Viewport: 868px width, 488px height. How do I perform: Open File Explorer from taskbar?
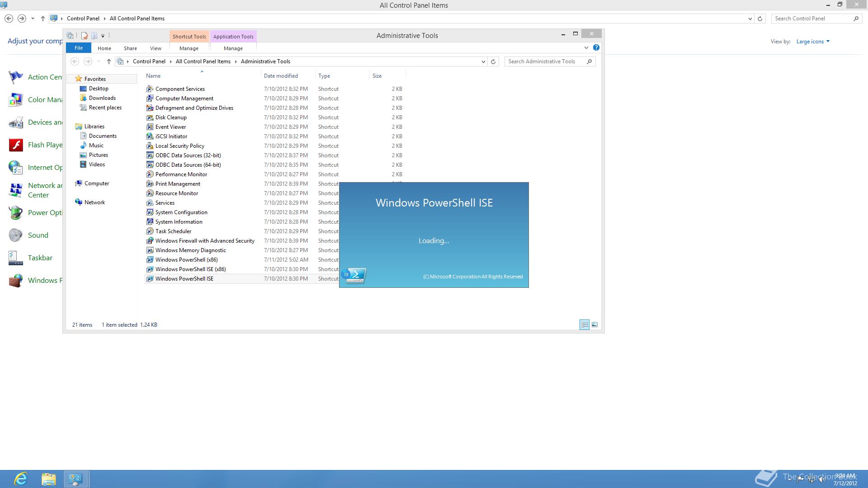click(48, 479)
